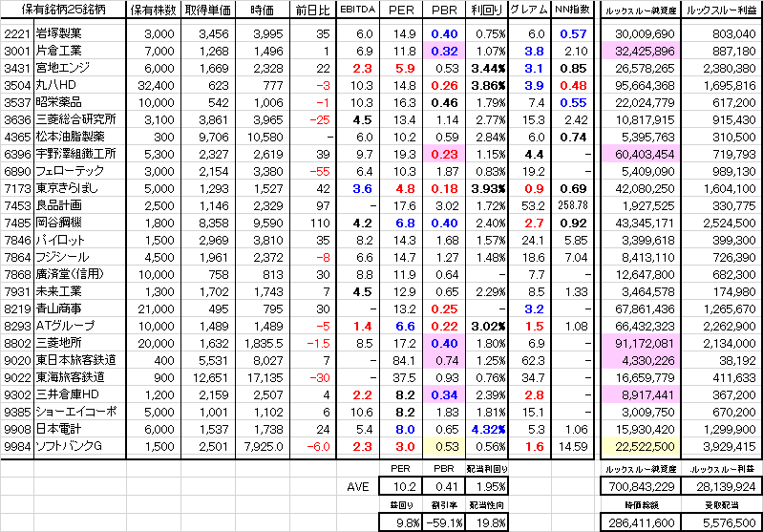Screen dimensions: 763x532
Task: Click the PBR column header at top
Action: click(x=443, y=10)
